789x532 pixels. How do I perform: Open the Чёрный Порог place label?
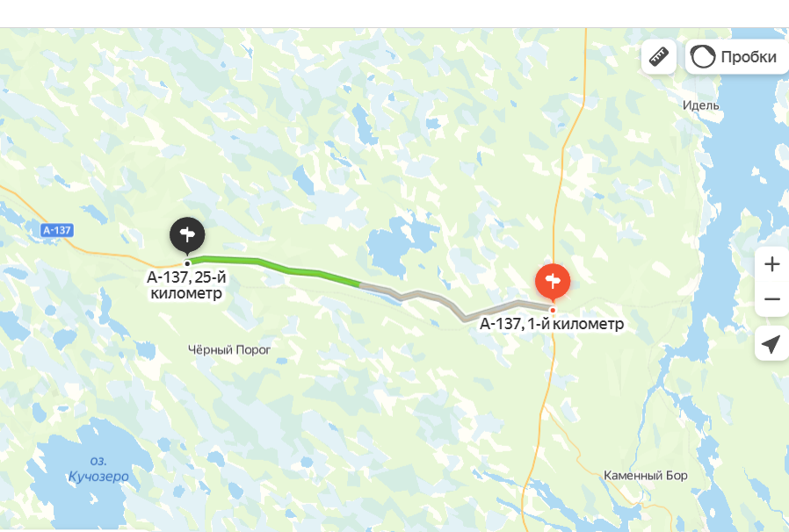coord(229,349)
